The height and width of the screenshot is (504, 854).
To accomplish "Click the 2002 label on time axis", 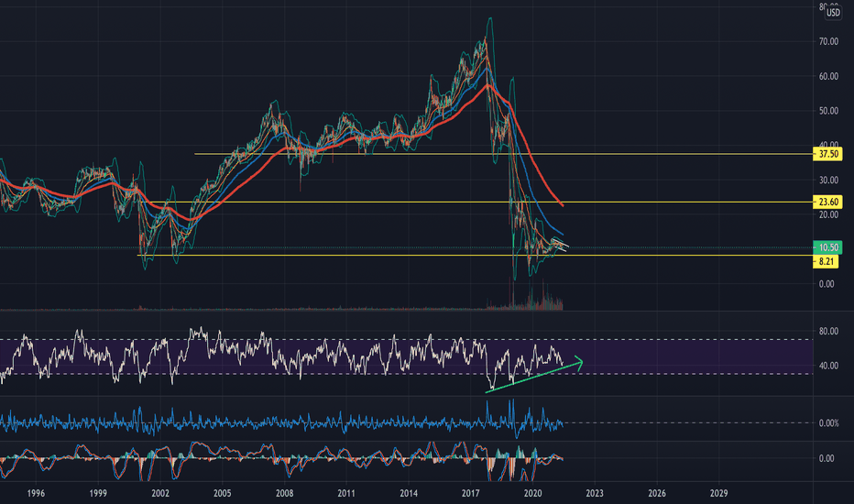I will [x=160, y=493].
